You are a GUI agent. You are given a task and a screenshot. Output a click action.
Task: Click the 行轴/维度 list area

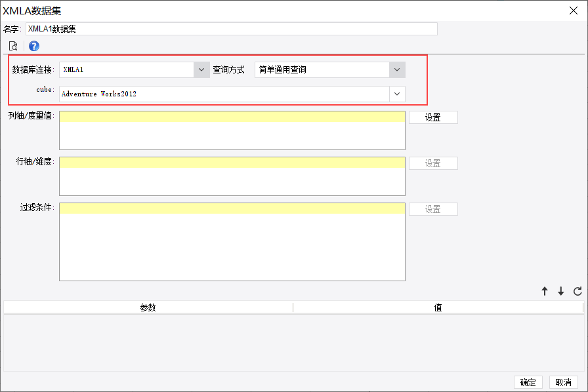[232, 176]
